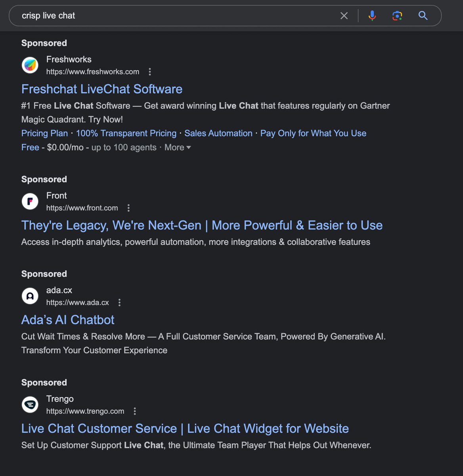The height and width of the screenshot is (476, 463).
Task: Click the magnifier search button
Action: (423, 15)
